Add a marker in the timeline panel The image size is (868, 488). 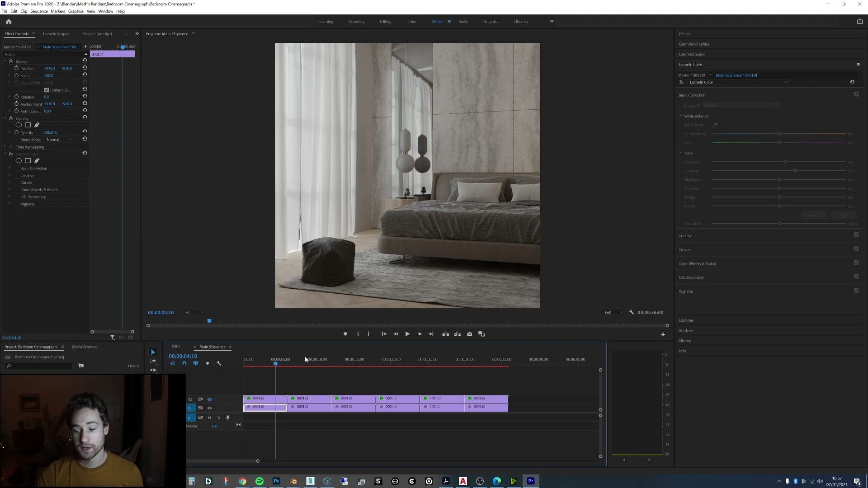(208, 363)
